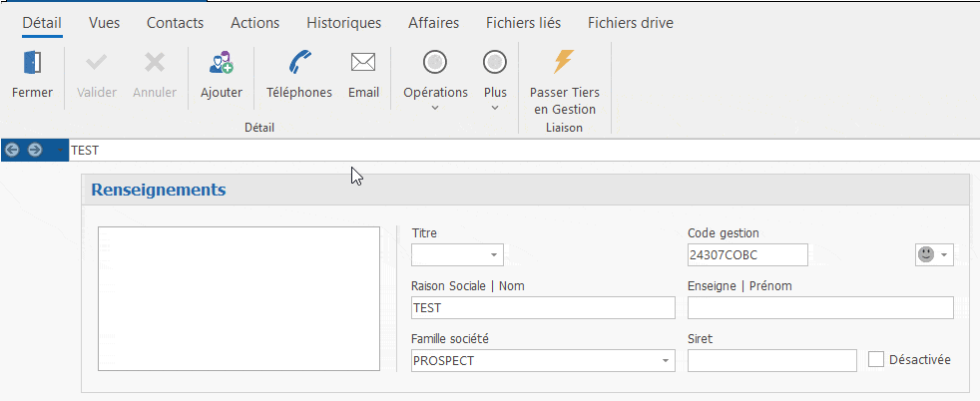
Task: Go to previous record with back arrow
Action: (13, 150)
